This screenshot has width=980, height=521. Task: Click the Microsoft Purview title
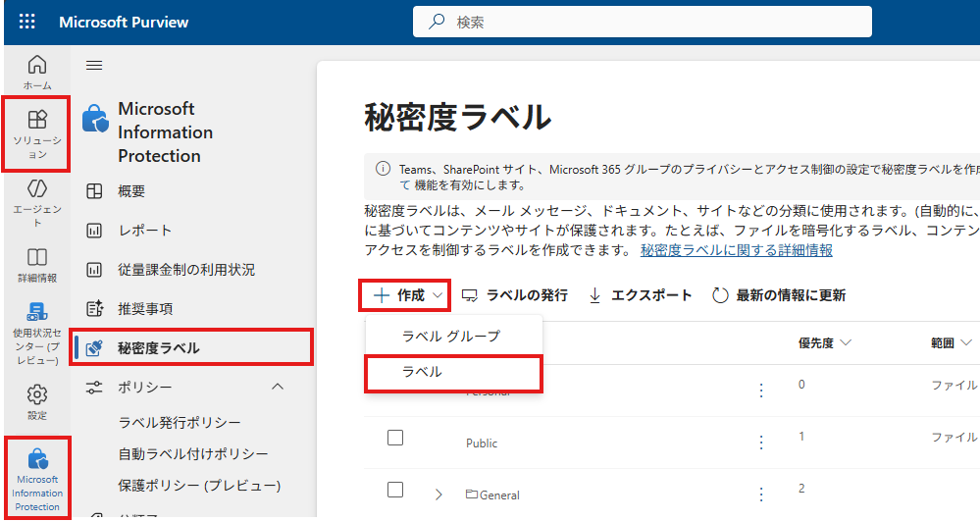coord(124,22)
